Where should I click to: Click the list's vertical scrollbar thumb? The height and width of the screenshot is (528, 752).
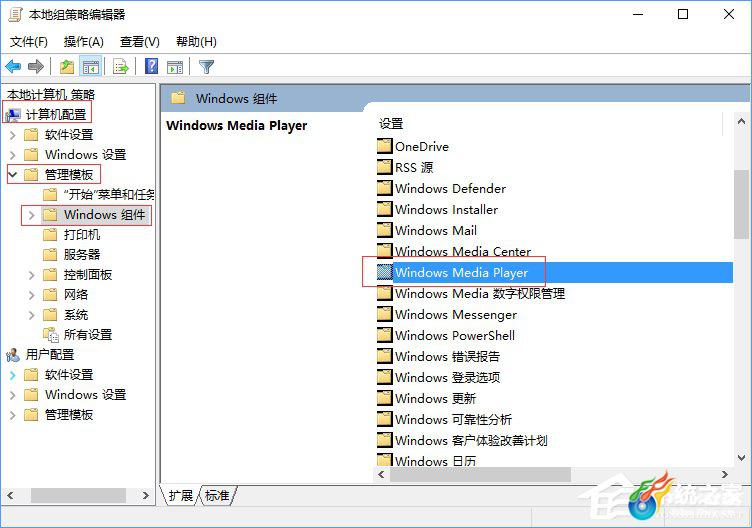pyautogui.click(x=741, y=203)
